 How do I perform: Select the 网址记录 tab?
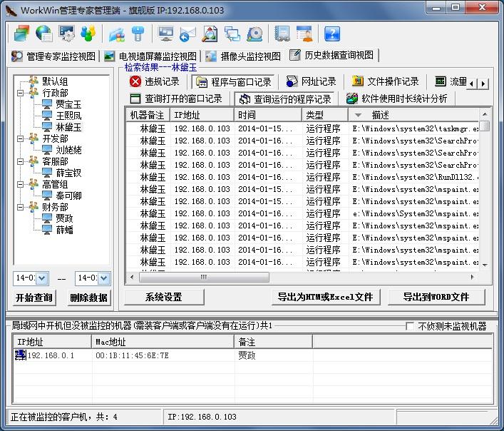pyautogui.click(x=311, y=81)
